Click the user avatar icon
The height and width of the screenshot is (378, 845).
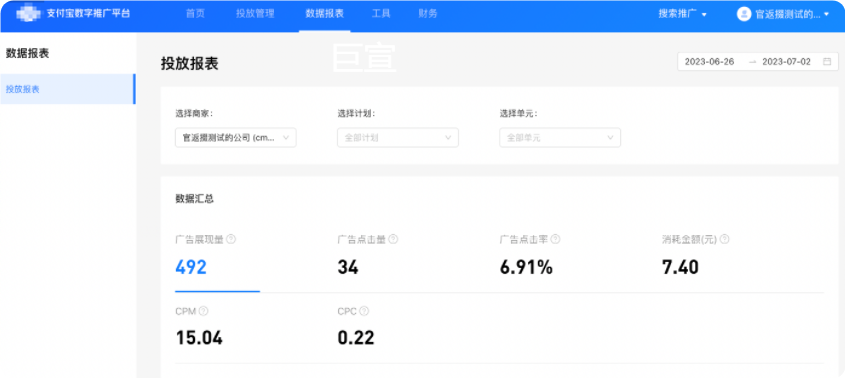(744, 15)
